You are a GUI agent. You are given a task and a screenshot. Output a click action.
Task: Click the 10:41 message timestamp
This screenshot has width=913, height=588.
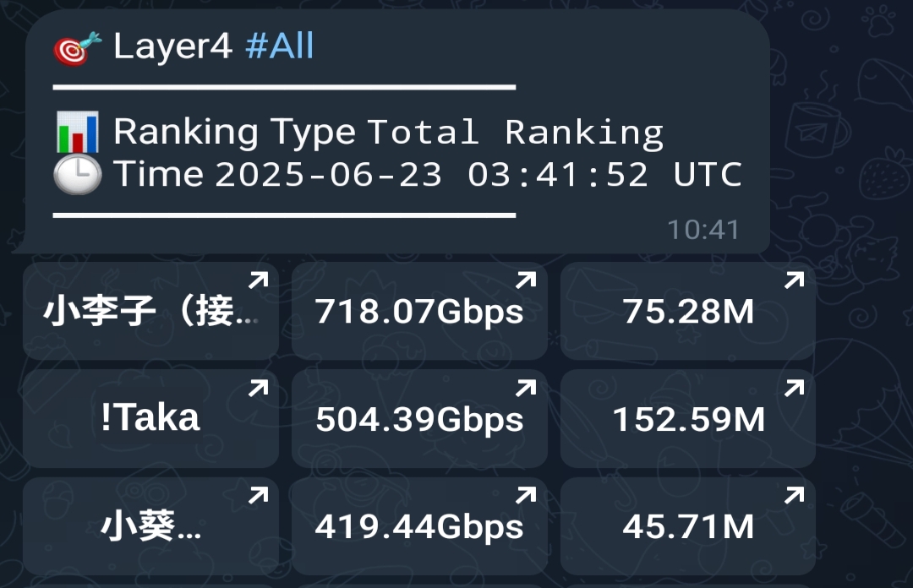click(703, 230)
